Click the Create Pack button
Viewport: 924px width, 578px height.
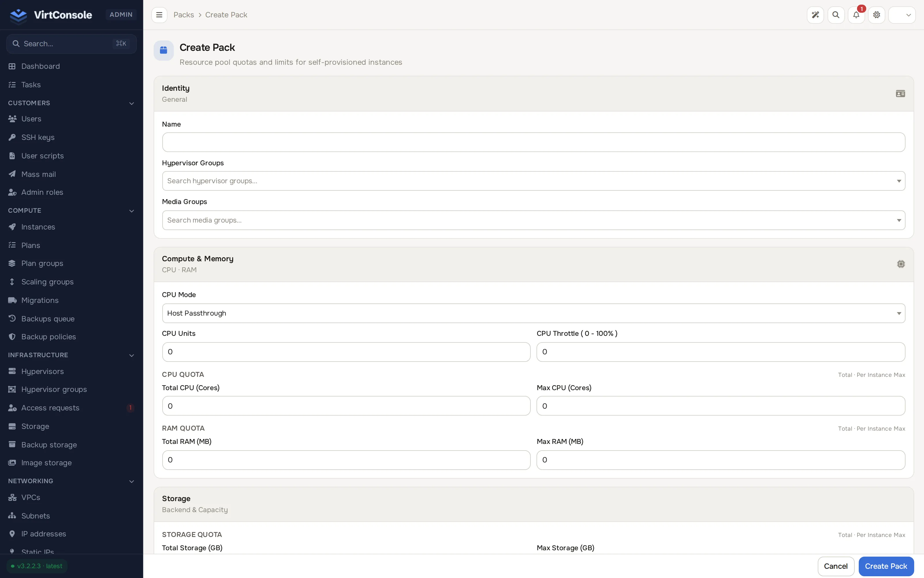(x=886, y=566)
